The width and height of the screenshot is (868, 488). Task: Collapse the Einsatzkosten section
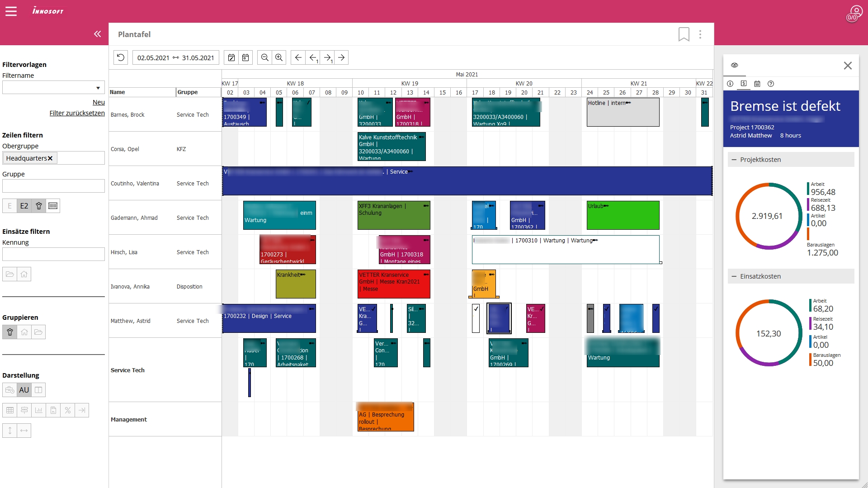point(791,276)
